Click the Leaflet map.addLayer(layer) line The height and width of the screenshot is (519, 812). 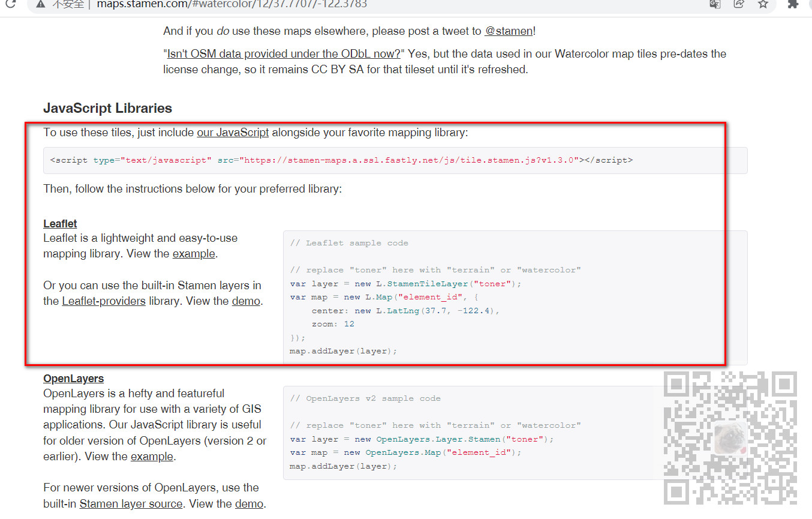[344, 350]
